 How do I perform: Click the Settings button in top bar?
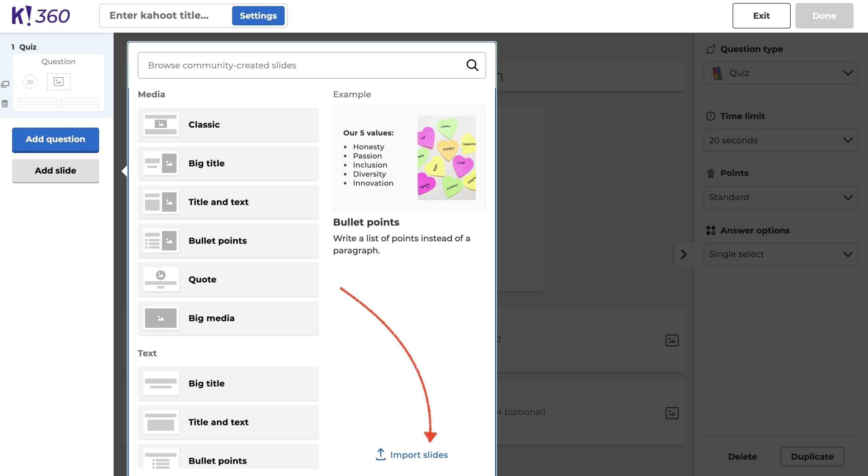(258, 15)
